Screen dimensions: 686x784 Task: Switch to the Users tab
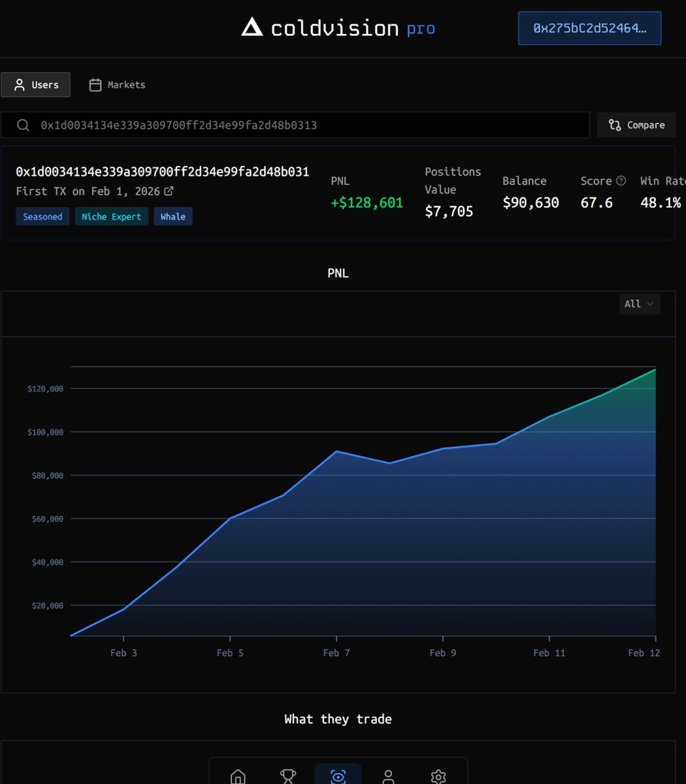pos(35,85)
